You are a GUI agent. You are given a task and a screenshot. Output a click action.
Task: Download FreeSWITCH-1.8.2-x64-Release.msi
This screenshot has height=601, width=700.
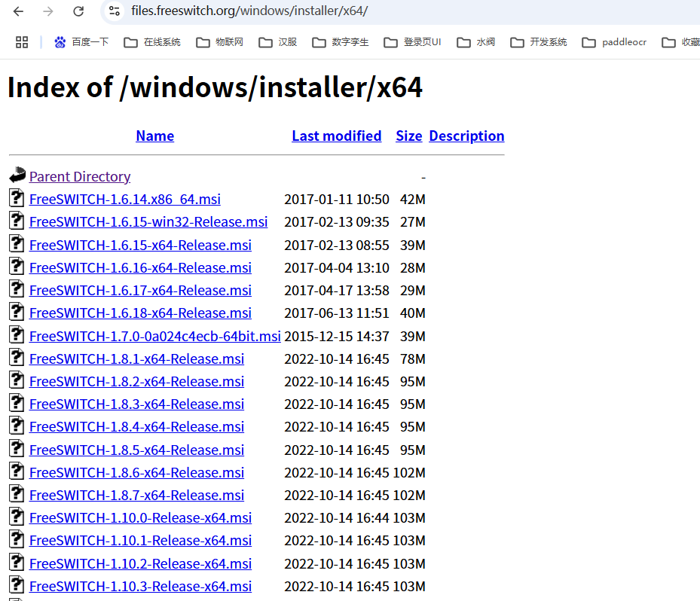(136, 382)
